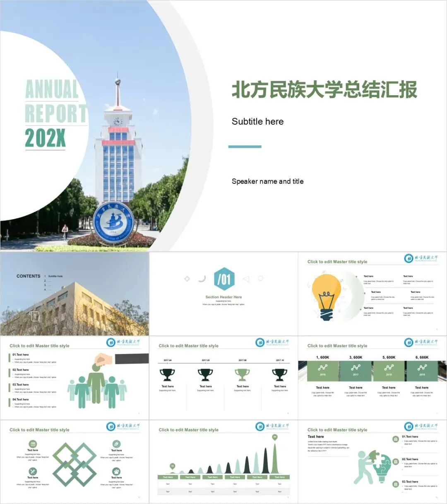
Task: Click the master title on the chart slide
Action: pyautogui.click(x=188, y=430)
